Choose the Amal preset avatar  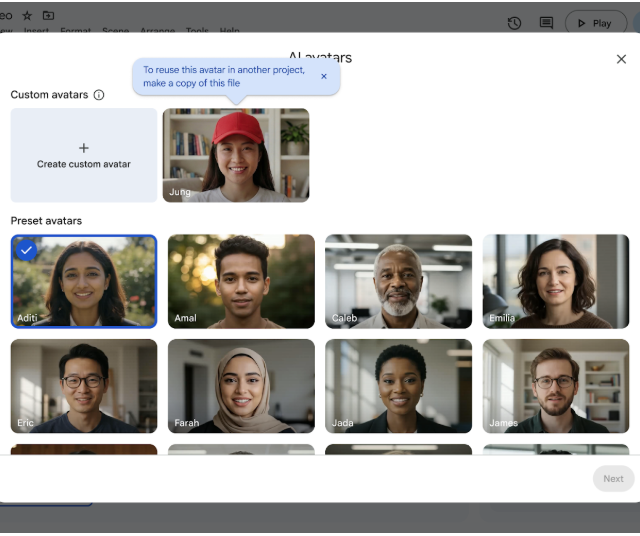pos(241,281)
